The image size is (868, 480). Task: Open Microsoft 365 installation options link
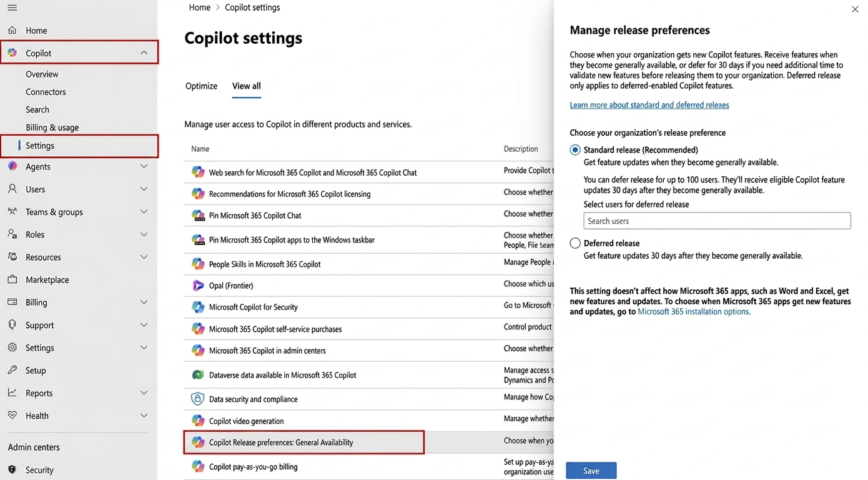(x=693, y=311)
